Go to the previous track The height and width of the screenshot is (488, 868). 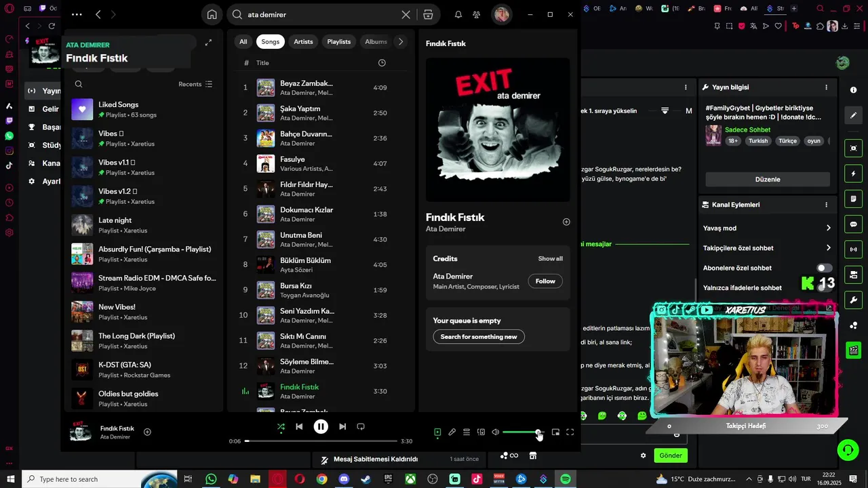299,426
